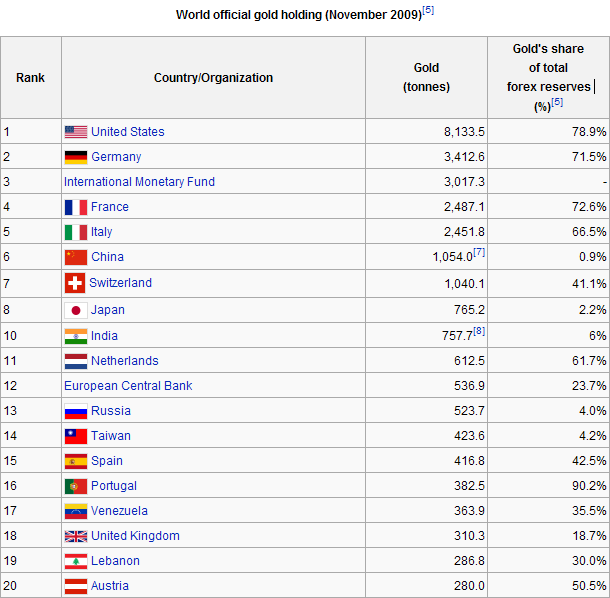Click the United States flag icon
Viewport: 610px width, 598px height.
pyautogui.click(x=76, y=132)
